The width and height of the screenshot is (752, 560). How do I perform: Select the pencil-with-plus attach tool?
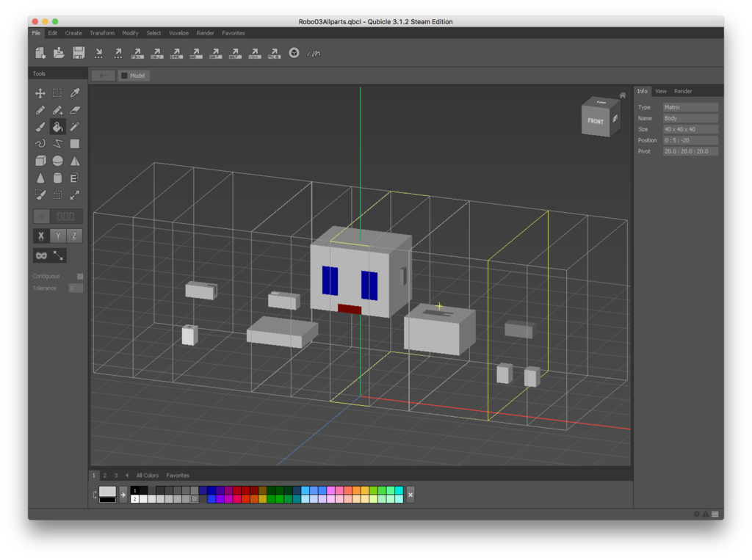(x=57, y=110)
